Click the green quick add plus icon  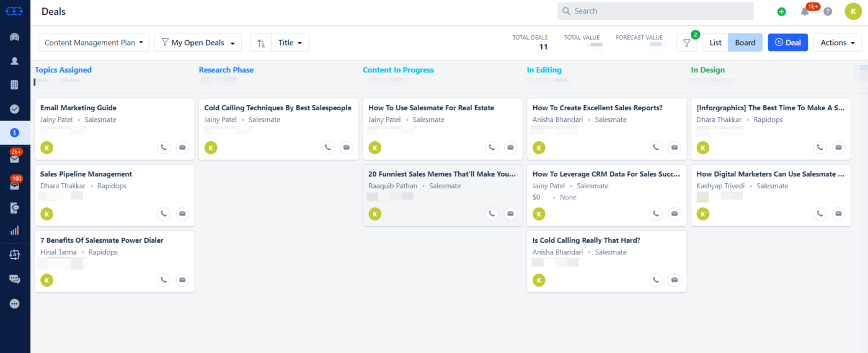[x=781, y=11]
